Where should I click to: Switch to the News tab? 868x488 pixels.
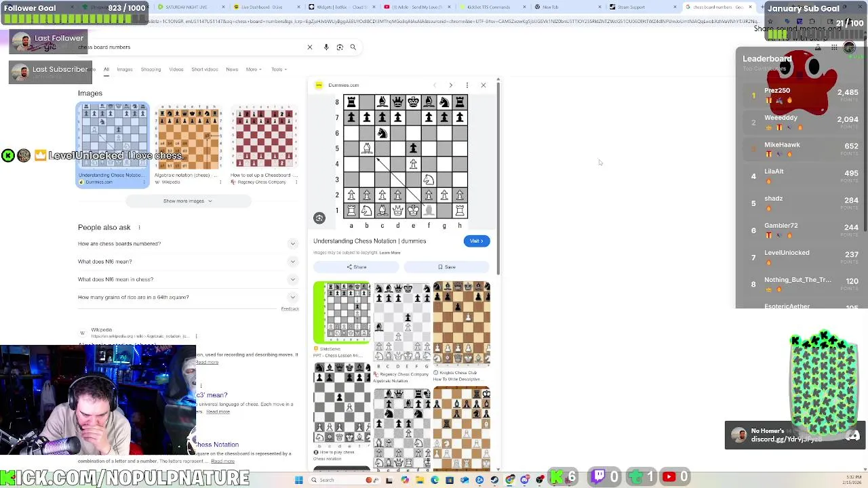pyautogui.click(x=232, y=69)
